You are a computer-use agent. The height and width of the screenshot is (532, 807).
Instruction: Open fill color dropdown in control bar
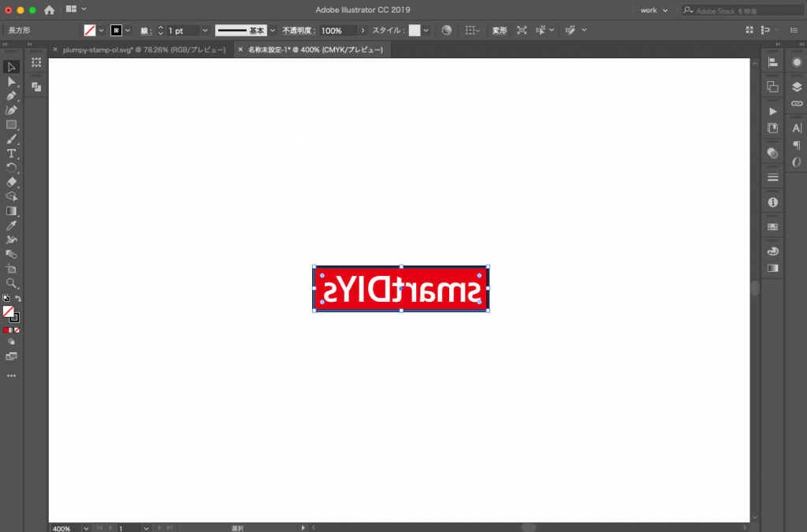102,31
